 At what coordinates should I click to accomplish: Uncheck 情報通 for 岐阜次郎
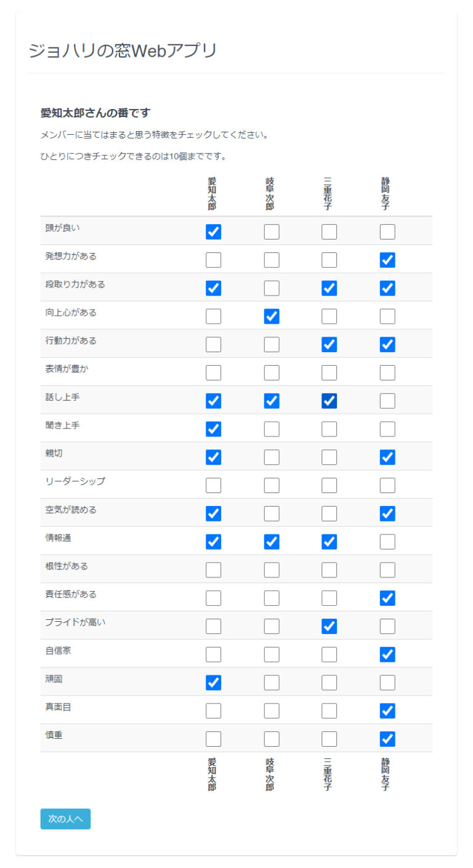tap(272, 542)
